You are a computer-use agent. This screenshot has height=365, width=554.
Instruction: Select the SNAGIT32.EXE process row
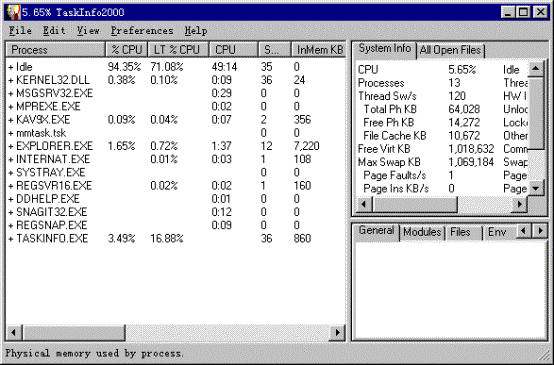click(x=176, y=212)
